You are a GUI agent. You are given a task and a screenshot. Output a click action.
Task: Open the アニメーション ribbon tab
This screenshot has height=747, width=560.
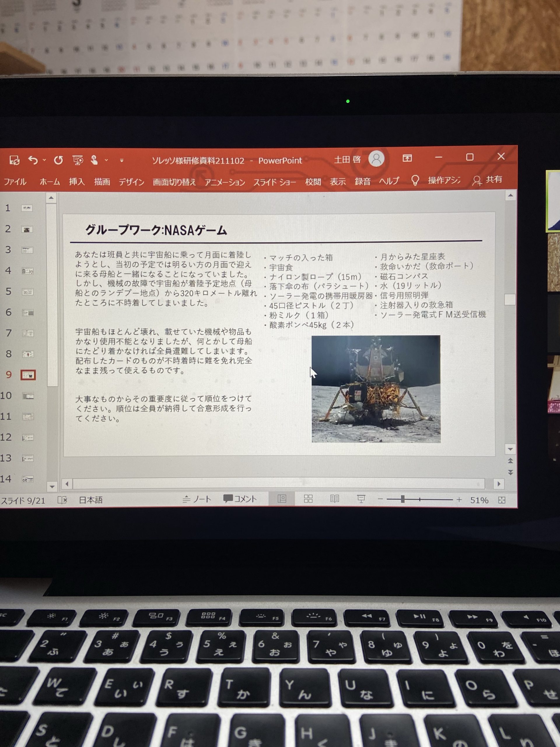tap(225, 182)
